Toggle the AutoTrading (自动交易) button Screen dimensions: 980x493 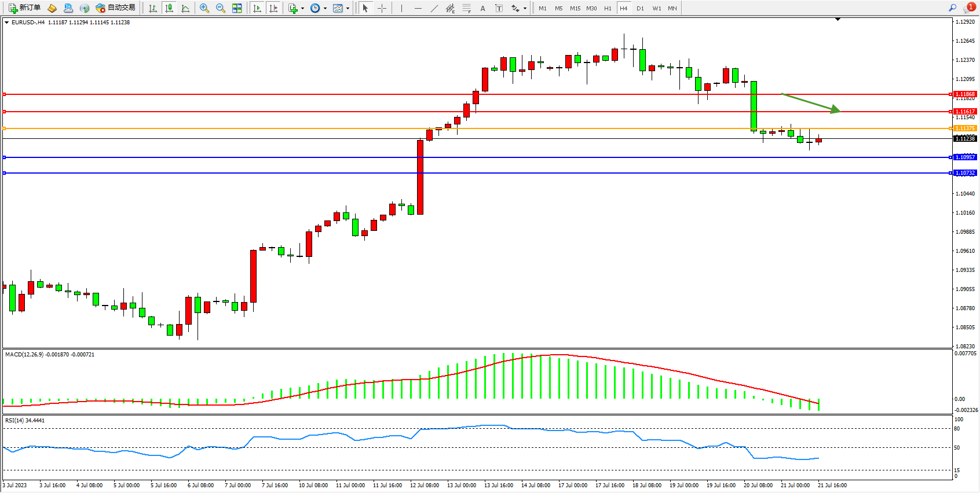(x=116, y=8)
